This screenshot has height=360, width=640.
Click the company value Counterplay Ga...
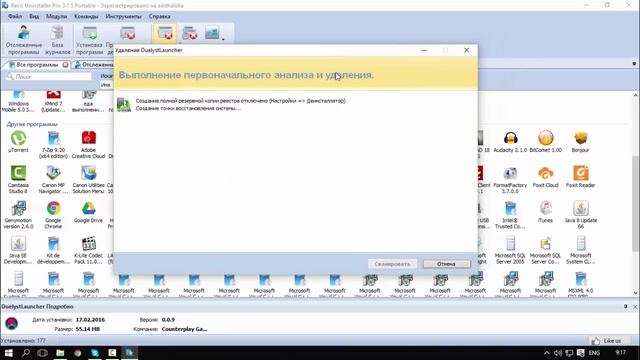coord(184,329)
